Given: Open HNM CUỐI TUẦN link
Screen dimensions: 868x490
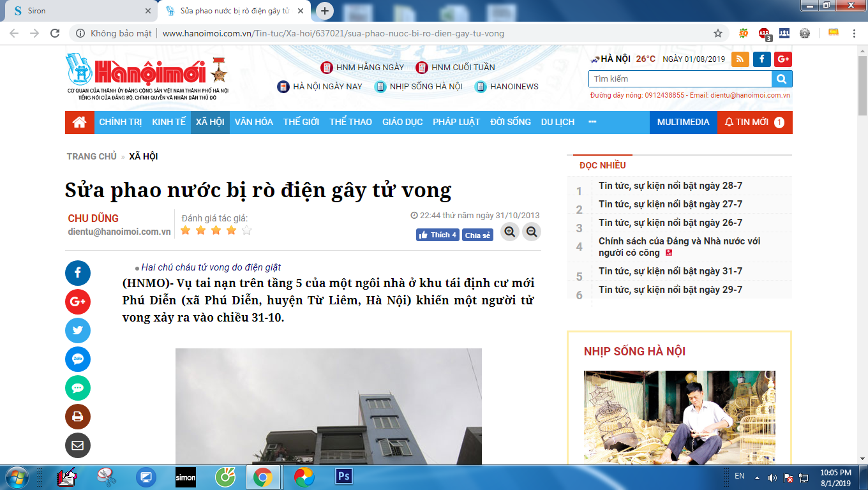Looking at the screenshot, I should [456, 67].
